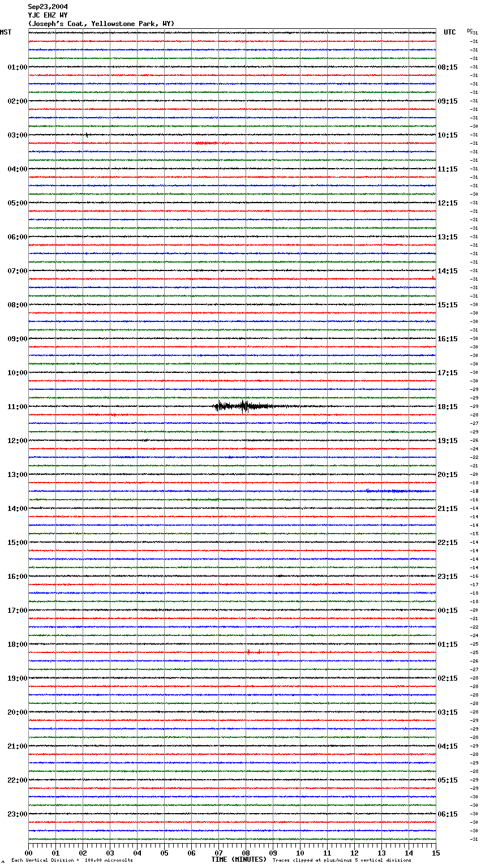Click the 00 minute tick label

tap(28, 853)
